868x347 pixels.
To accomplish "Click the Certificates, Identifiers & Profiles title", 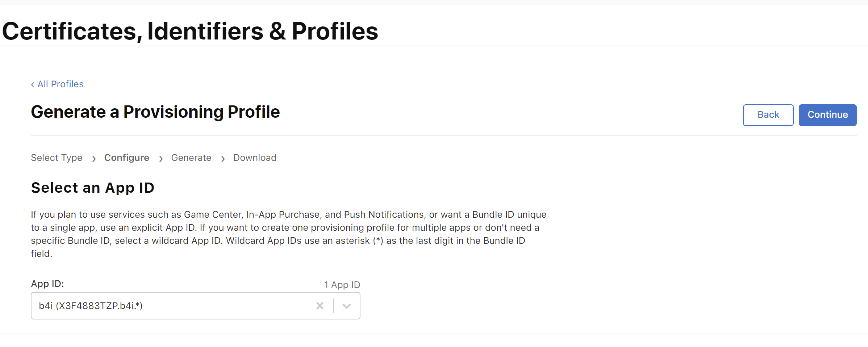I will [190, 31].
